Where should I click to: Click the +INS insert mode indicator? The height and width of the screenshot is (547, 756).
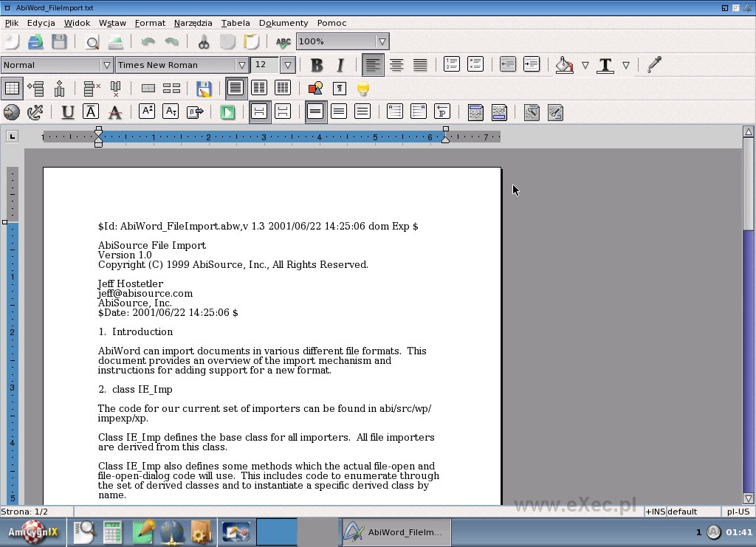tap(656, 512)
